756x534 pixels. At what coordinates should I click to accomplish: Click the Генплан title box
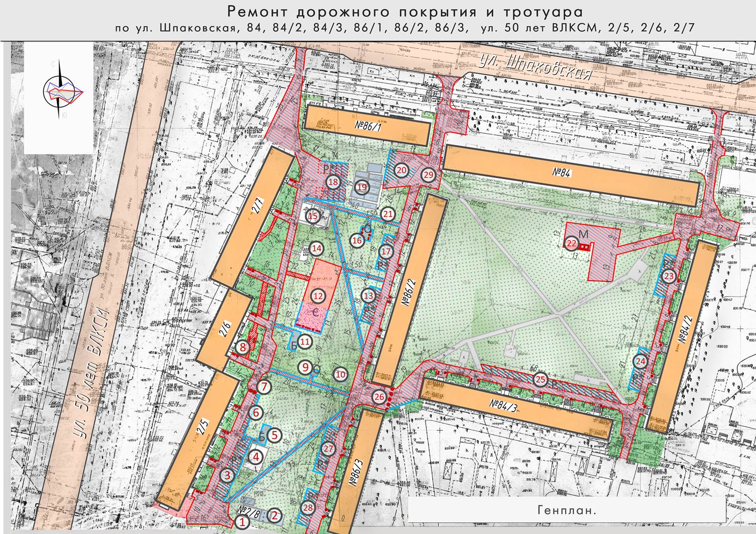coord(567,510)
